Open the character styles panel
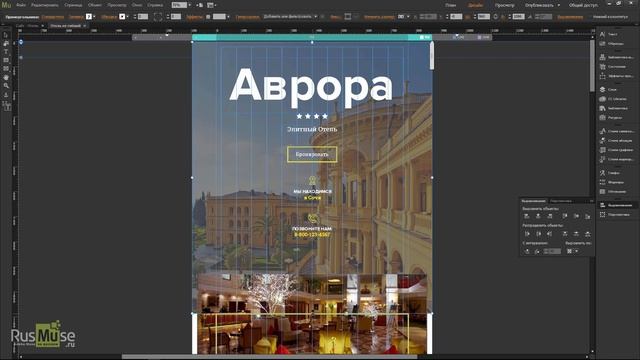The height and width of the screenshot is (360, 640). pos(616,131)
